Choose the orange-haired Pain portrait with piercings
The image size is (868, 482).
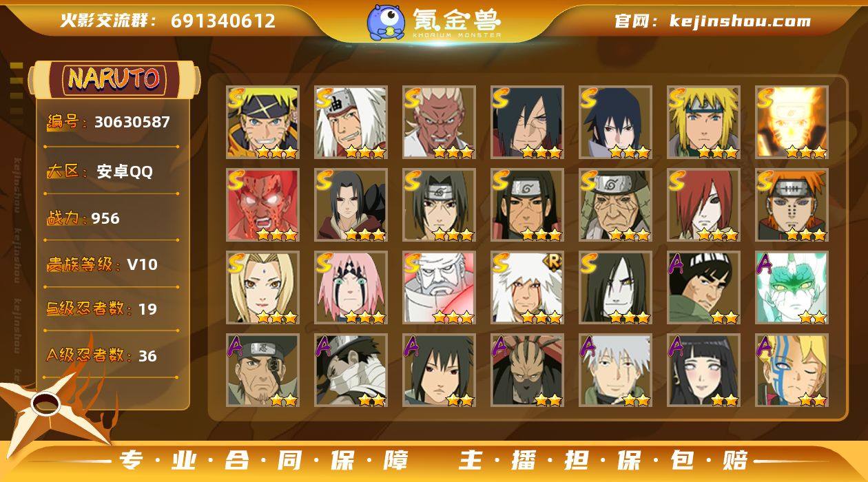(792, 205)
